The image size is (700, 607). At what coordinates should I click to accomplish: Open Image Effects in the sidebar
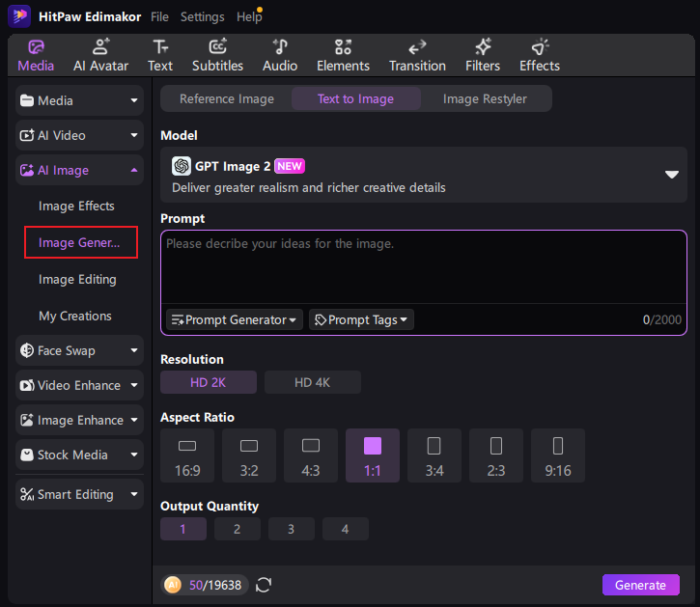76,206
